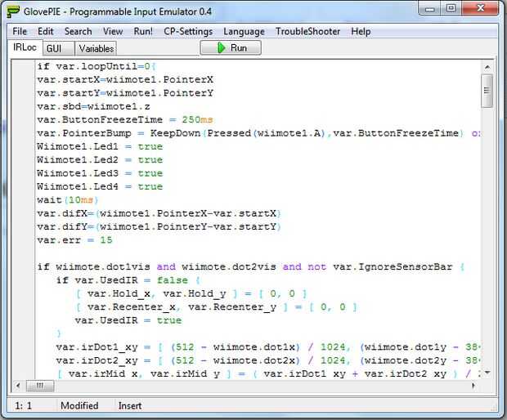The image size is (507, 420).
Task: Click the line 'var.startX=wiimote1.PointerX'
Action: coord(125,79)
